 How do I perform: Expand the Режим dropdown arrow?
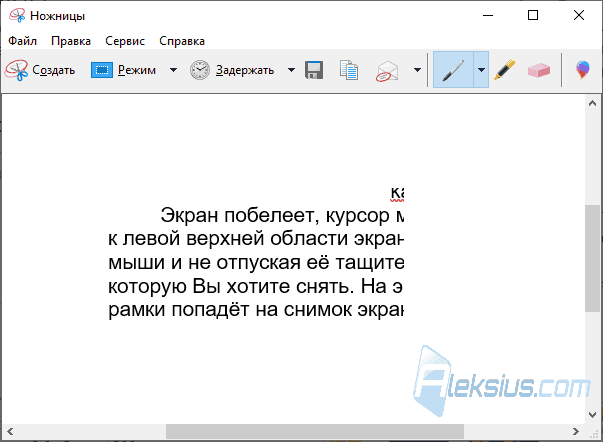[173, 70]
